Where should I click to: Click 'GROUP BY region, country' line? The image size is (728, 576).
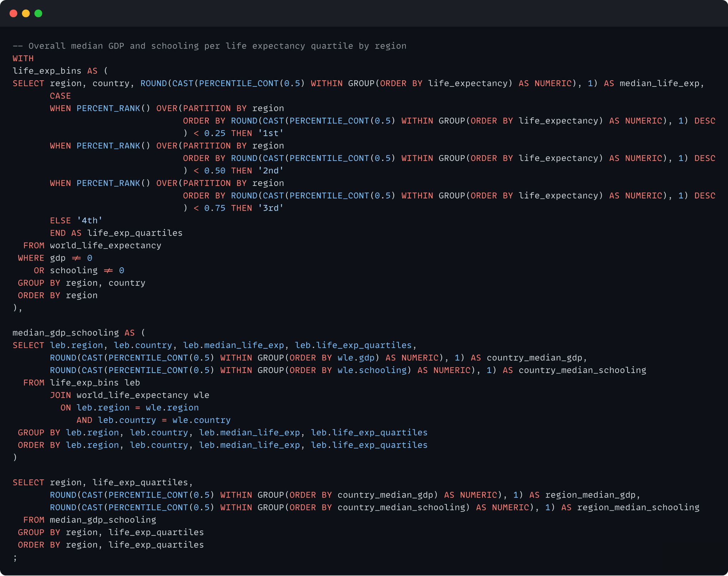click(81, 283)
